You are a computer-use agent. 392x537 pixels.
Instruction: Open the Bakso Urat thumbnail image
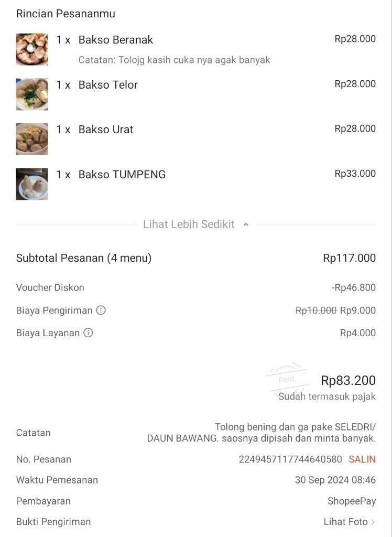coord(32,139)
